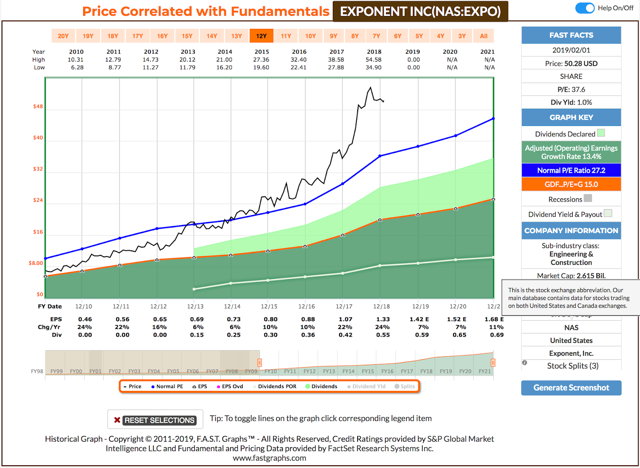The width and height of the screenshot is (640, 468).
Task: Click the Dividends Declared green swatch
Action: [600, 133]
